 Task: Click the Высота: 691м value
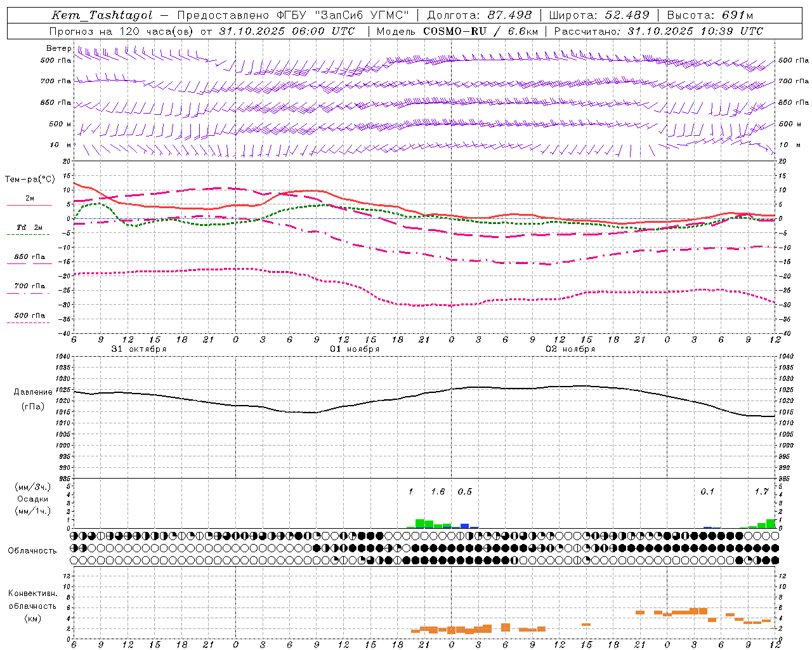pyautogui.click(x=710, y=16)
